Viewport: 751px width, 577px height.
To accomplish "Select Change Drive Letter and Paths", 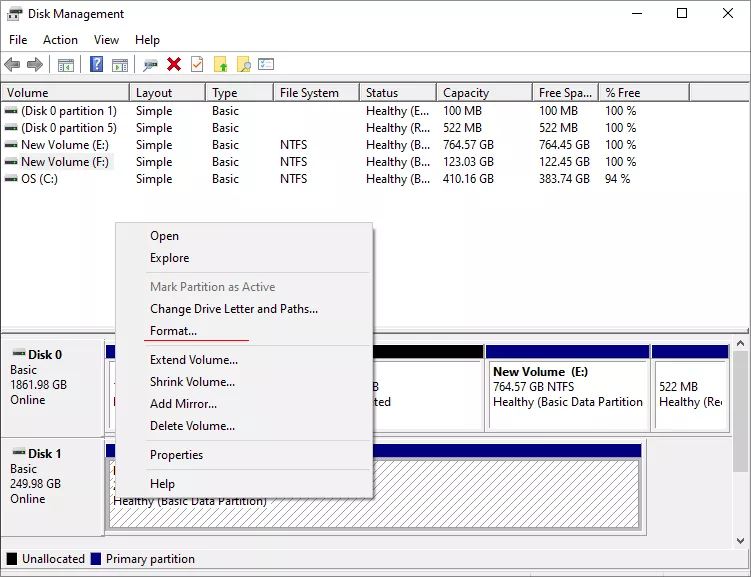I will (x=244, y=309).
